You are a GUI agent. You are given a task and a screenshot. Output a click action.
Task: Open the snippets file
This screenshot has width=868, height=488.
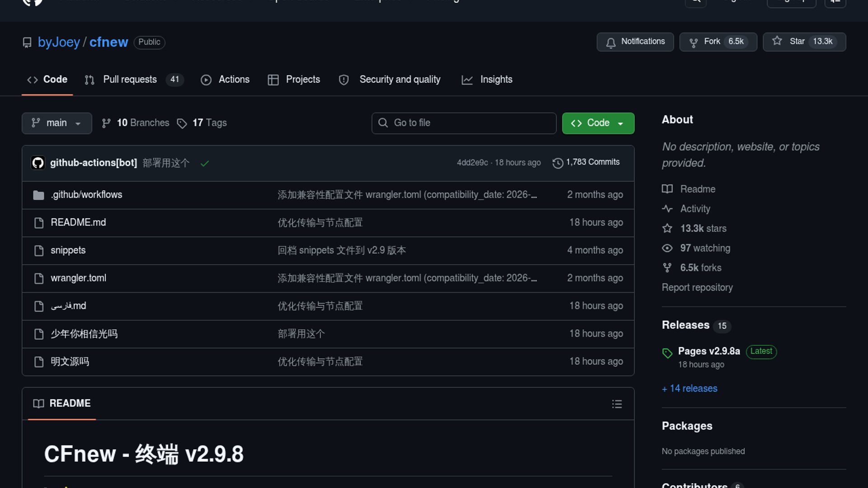[x=68, y=250]
